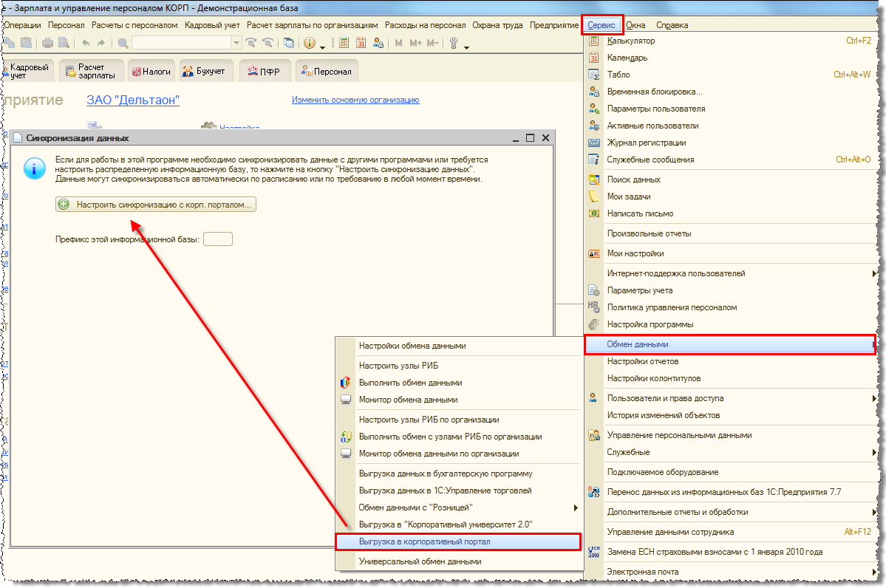Image resolution: width=886 pixels, height=588 pixels.
Task: Click the green plus icon on the sync setup button
Action: point(64,205)
